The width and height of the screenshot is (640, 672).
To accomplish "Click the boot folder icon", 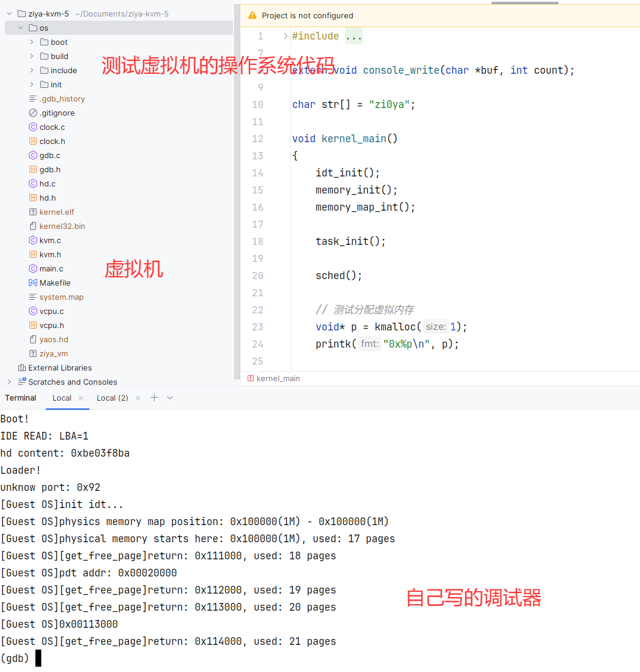I will (x=44, y=42).
